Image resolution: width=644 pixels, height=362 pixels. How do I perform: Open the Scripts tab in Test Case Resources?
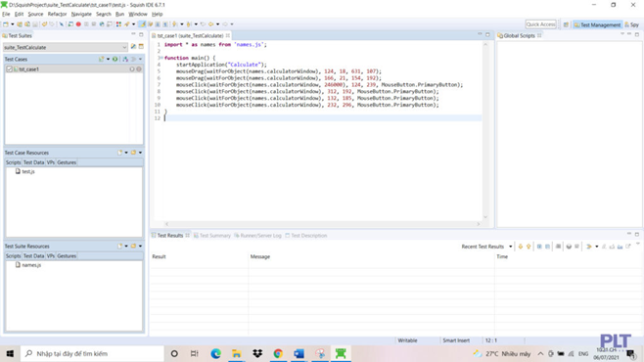pos(13,162)
